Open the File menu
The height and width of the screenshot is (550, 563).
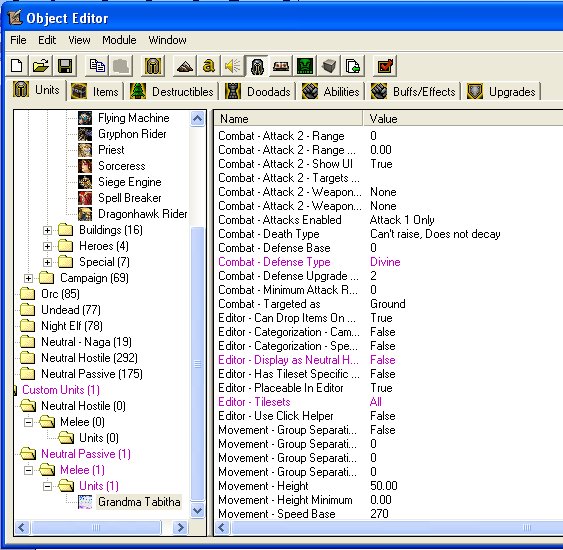[x=18, y=40]
